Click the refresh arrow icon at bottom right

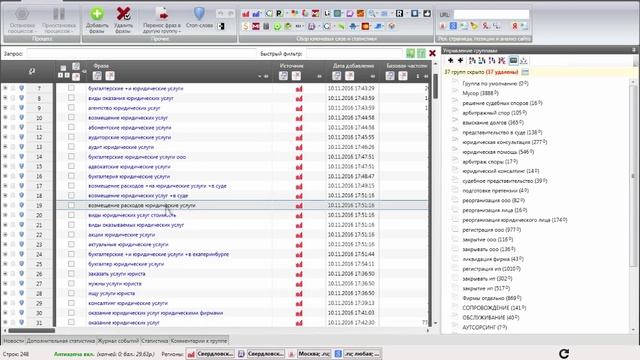pyautogui.click(x=564, y=353)
